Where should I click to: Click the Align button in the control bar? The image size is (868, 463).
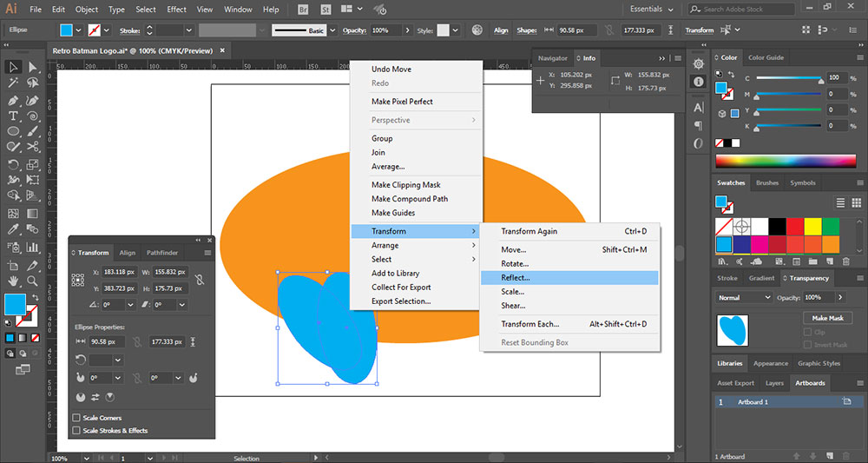click(501, 30)
